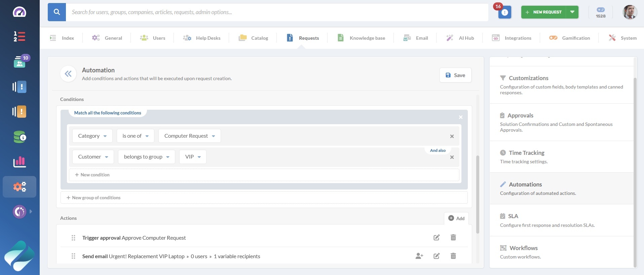Toggle the 'And also' condition connector

click(x=438, y=150)
